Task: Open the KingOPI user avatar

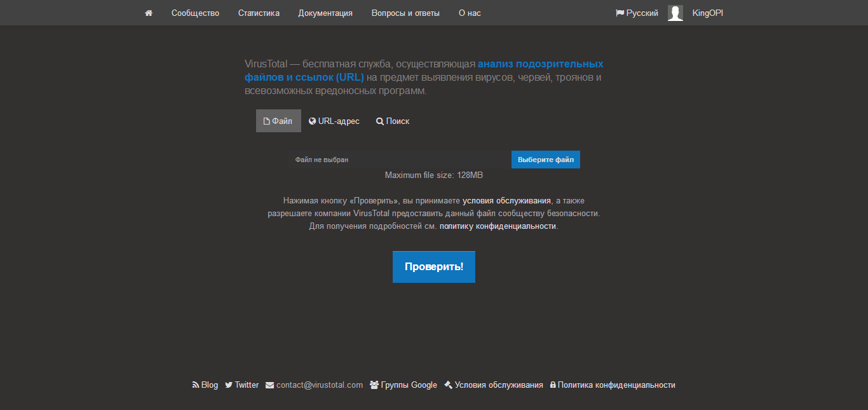Action: point(675,12)
